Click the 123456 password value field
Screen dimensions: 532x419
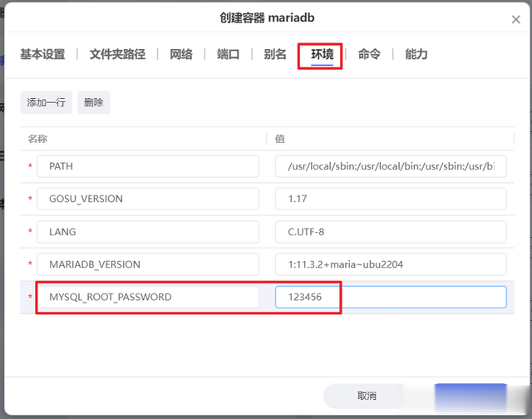(391, 297)
